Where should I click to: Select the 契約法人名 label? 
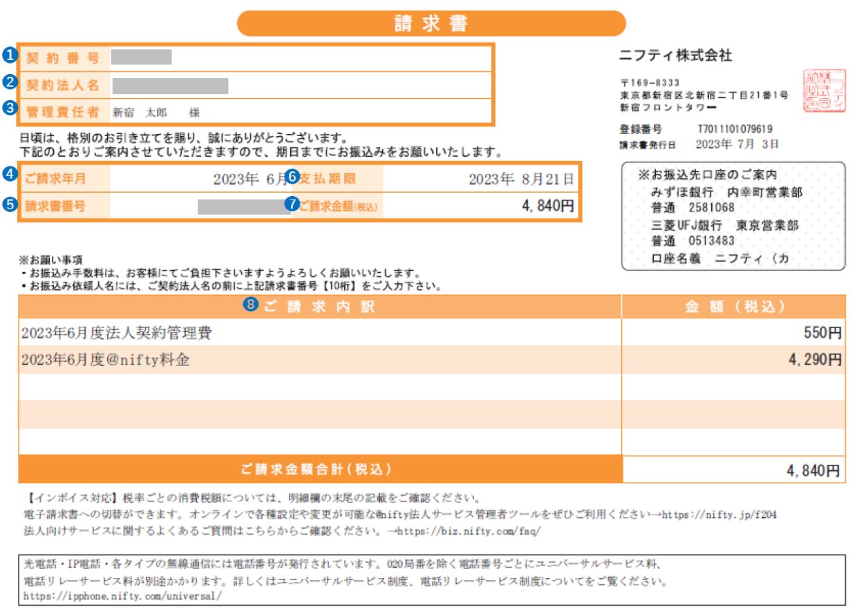[x=63, y=85]
